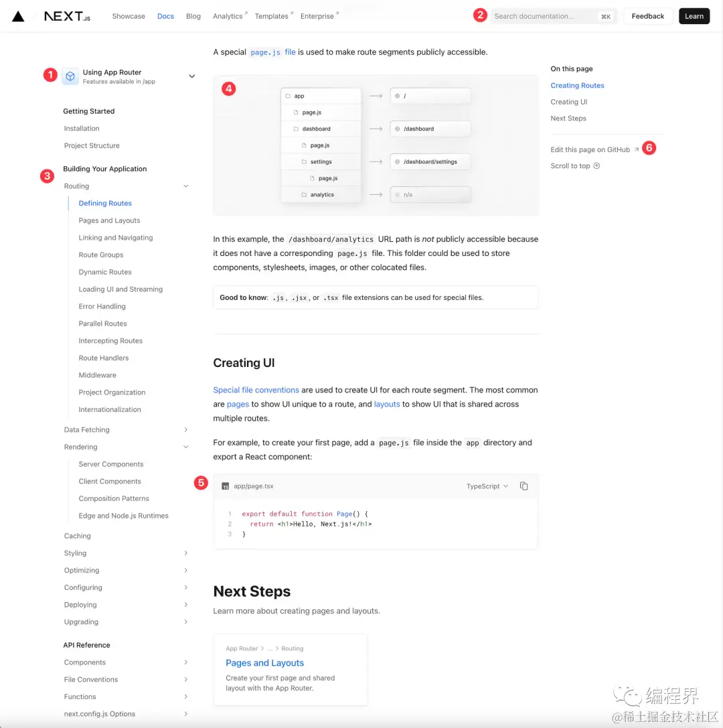Open Route Groups sidebar item
Viewport: 723px width, 728px height.
(100, 255)
